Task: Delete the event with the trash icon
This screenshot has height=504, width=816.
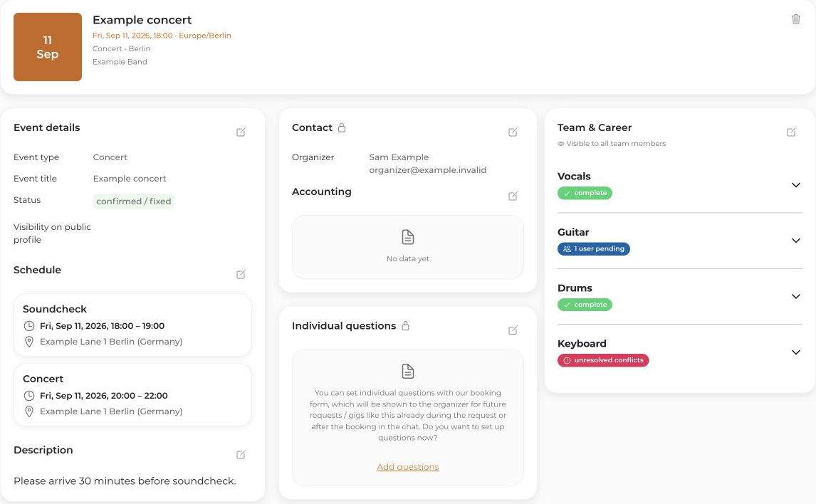Action: coord(795,19)
